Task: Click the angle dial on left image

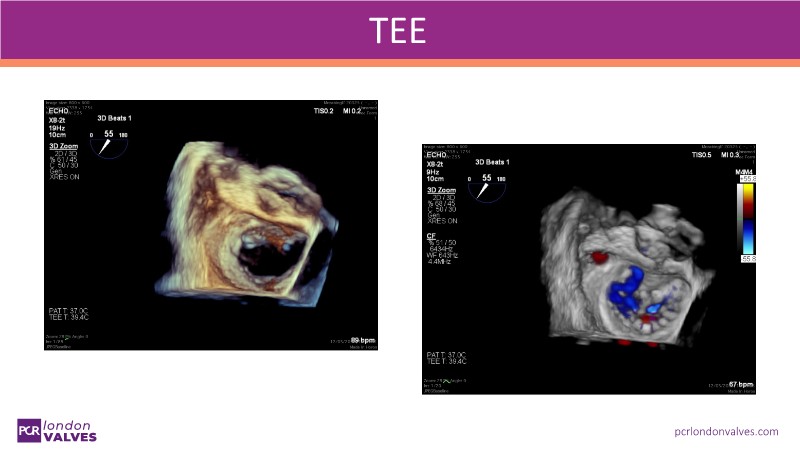Action: (110, 145)
